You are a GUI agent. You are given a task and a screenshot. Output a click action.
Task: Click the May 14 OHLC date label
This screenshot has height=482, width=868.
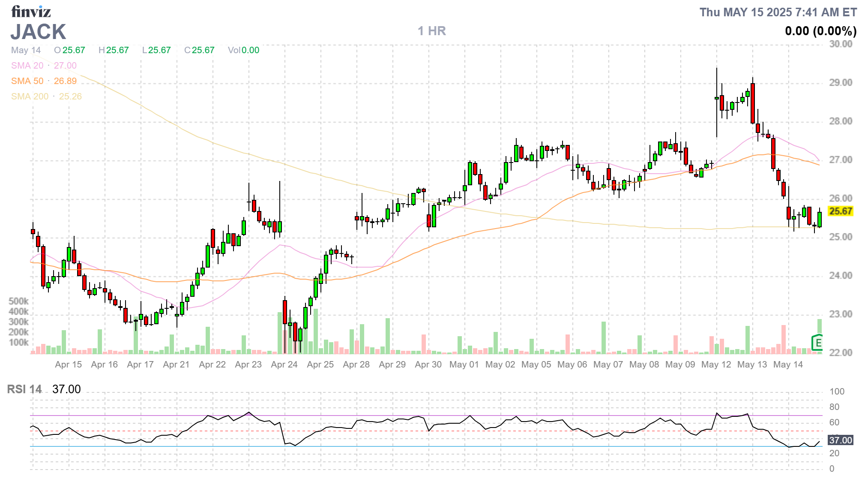click(26, 50)
